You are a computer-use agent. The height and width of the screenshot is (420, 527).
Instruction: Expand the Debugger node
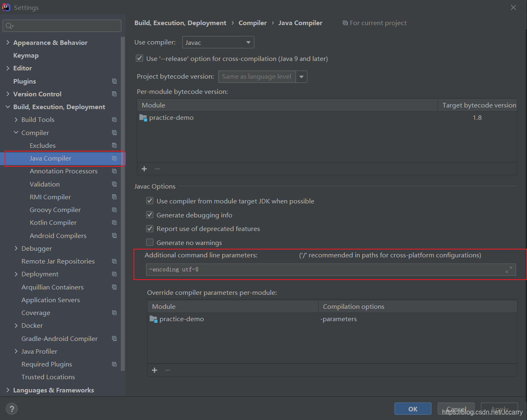pyautogui.click(x=16, y=248)
